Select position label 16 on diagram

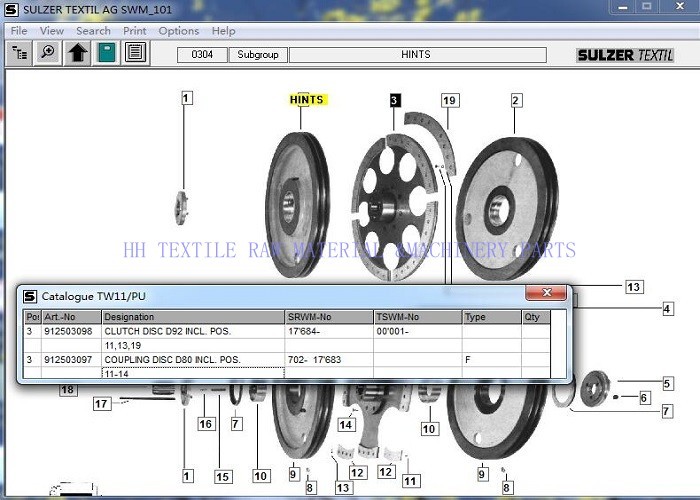pos(206,424)
